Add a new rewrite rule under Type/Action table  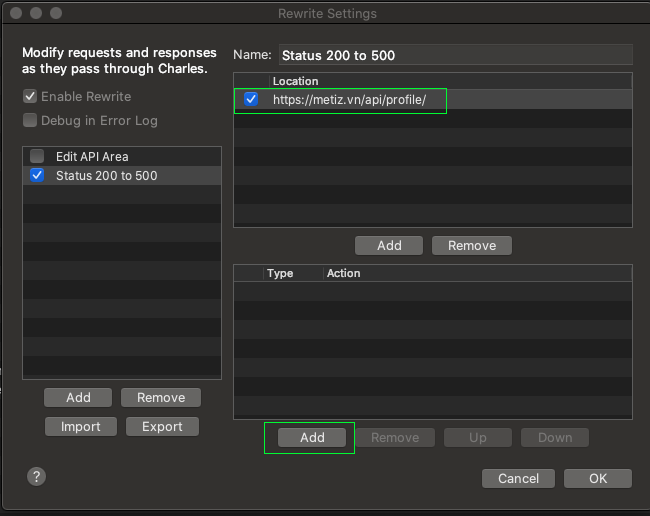coord(312,438)
